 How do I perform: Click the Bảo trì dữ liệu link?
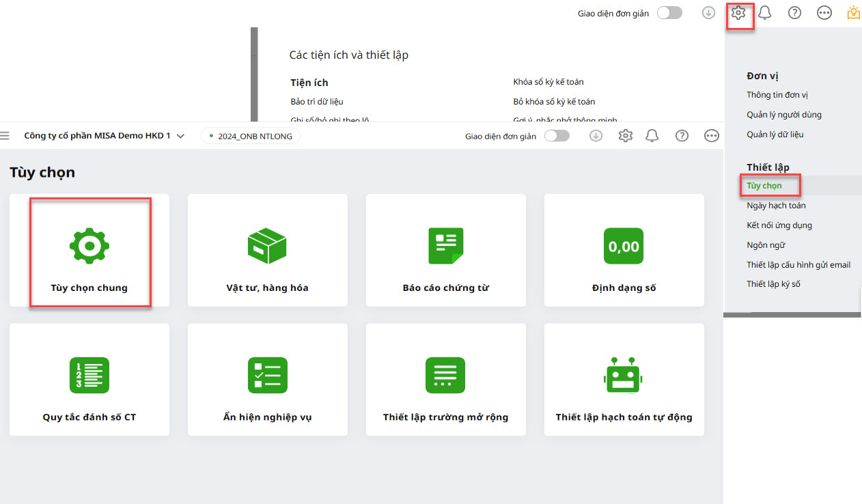317,102
